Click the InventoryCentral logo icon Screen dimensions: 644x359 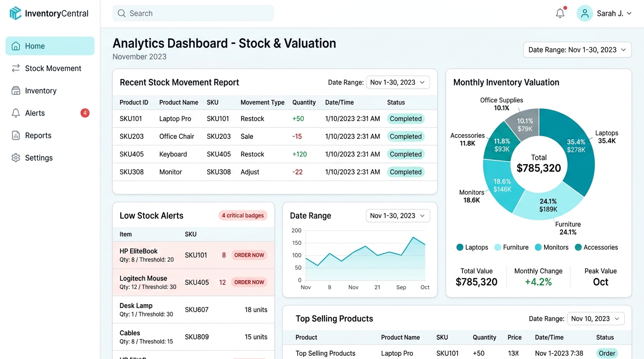(15, 13)
